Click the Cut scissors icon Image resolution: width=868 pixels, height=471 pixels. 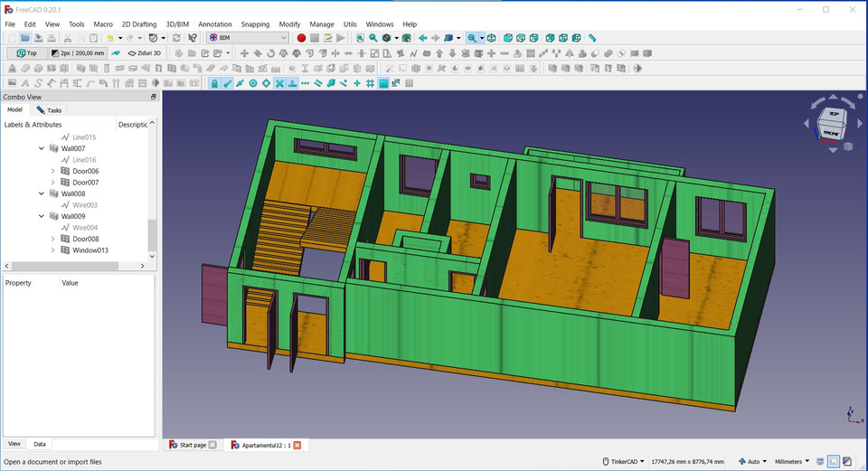coord(68,38)
